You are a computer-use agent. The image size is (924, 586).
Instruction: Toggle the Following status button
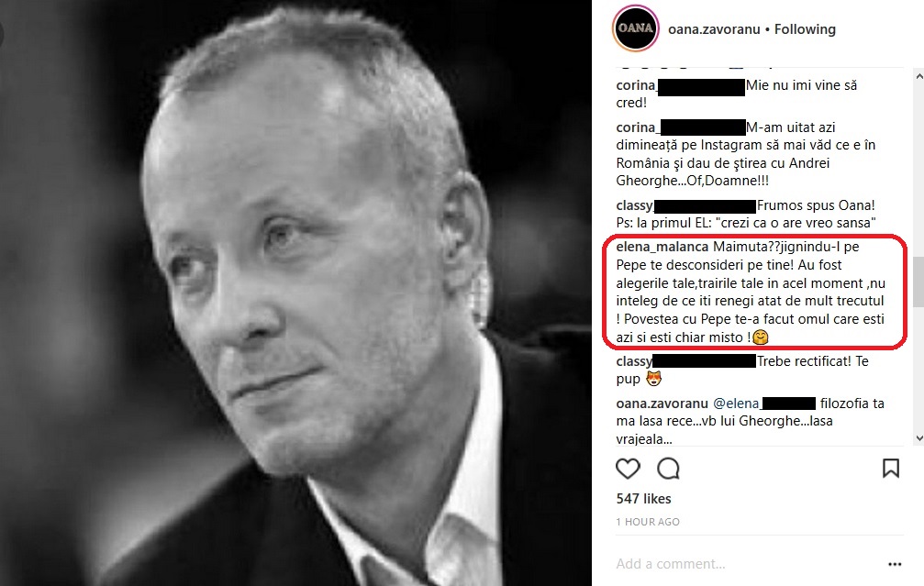tap(805, 29)
